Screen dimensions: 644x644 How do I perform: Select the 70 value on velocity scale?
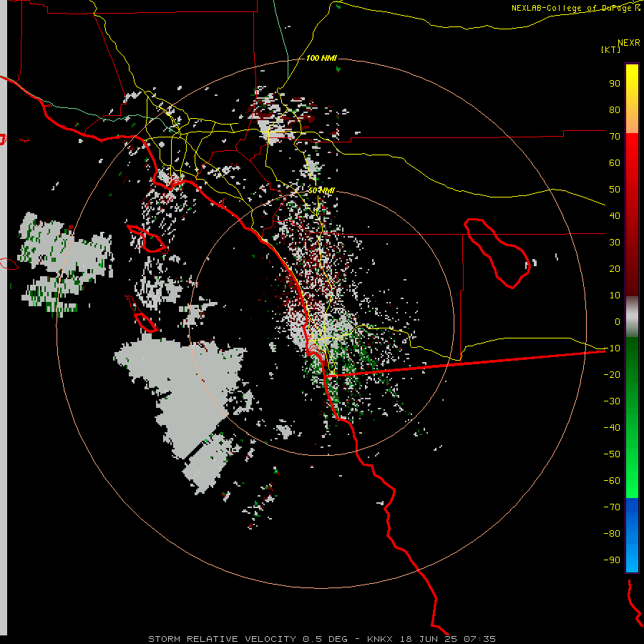click(615, 137)
